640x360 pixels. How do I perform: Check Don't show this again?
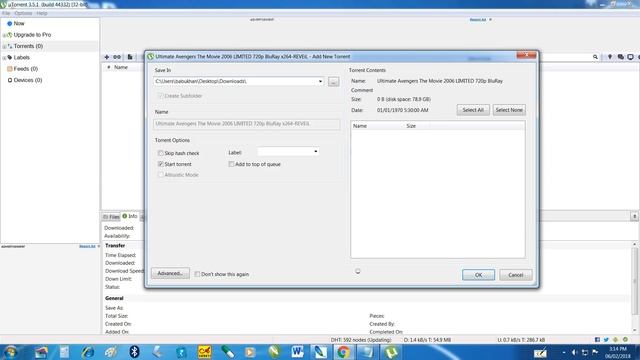pos(197,274)
